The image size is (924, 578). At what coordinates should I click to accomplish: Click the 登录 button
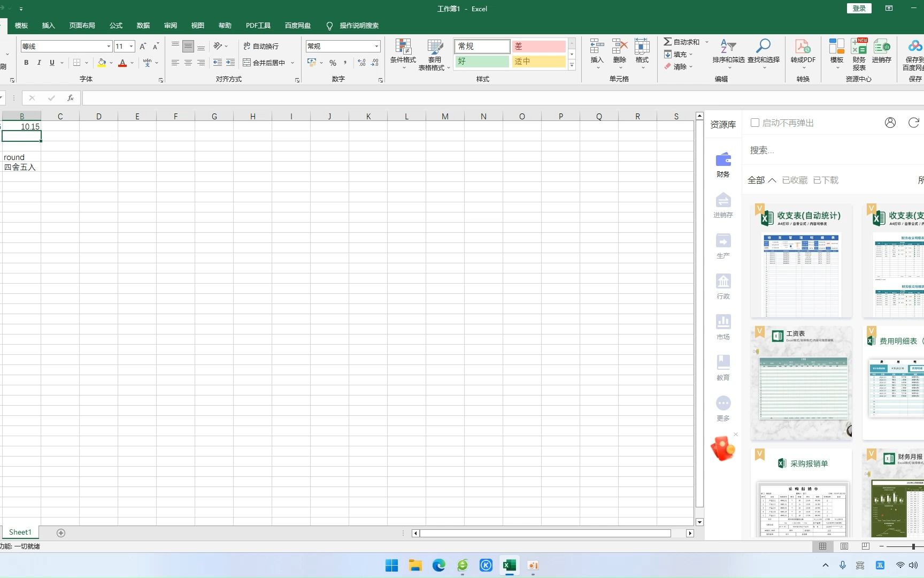coord(858,9)
